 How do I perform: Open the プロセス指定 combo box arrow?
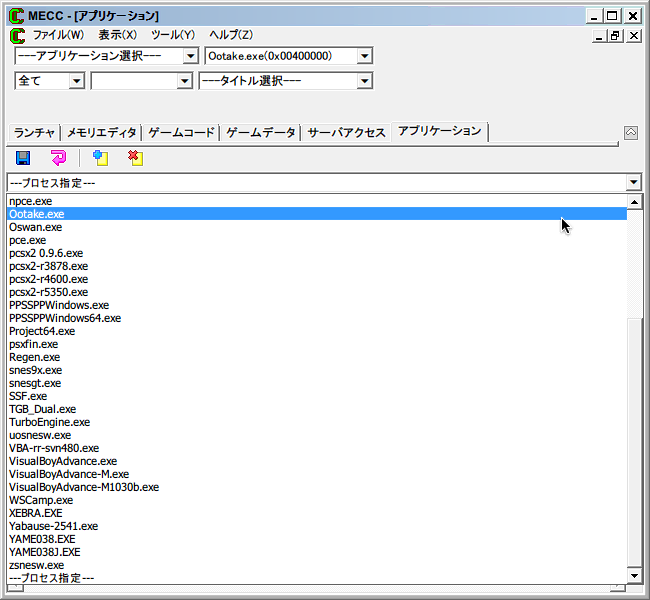click(x=633, y=182)
